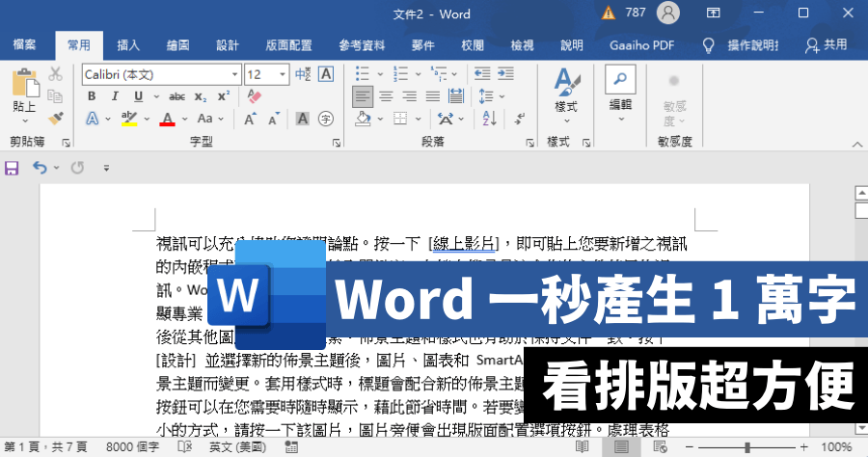Click the phonetic guide icon
Screen dimensions: 868x457
(302, 74)
